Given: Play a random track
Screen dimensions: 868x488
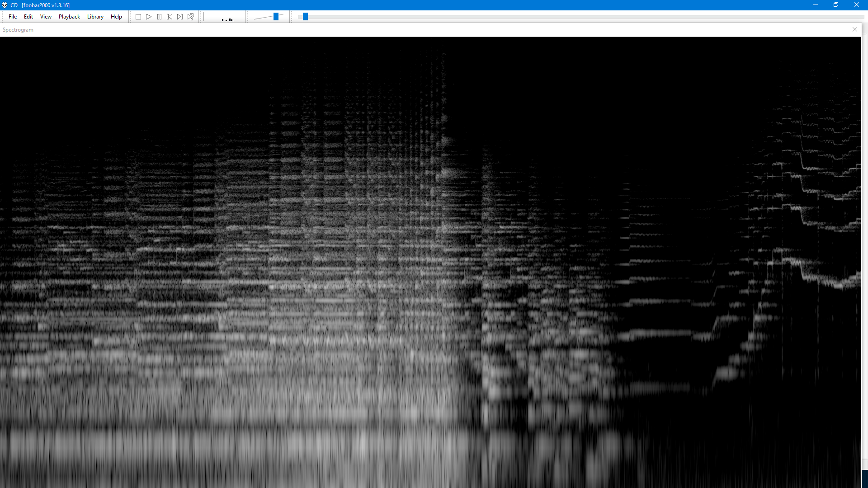Looking at the screenshot, I should tap(191, 17).
